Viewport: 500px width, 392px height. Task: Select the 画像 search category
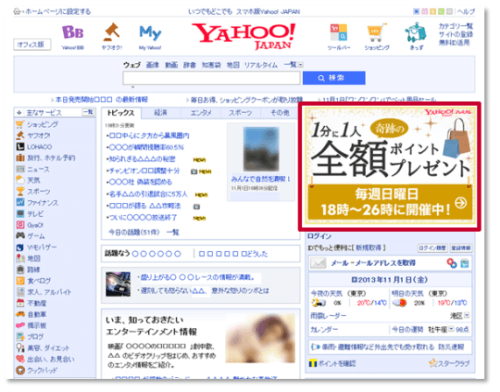(x=152, y=65)
